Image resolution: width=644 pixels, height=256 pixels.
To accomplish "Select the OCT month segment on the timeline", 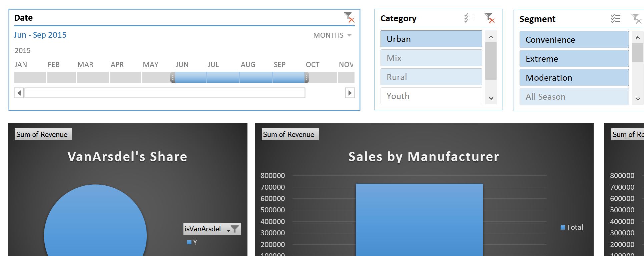I will [x=323, y=77].
